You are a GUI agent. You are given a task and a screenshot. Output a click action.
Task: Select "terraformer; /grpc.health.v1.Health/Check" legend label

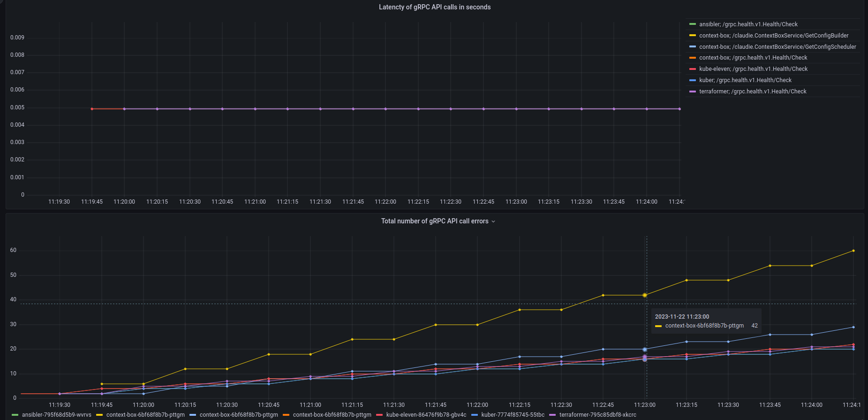point(753,92)
